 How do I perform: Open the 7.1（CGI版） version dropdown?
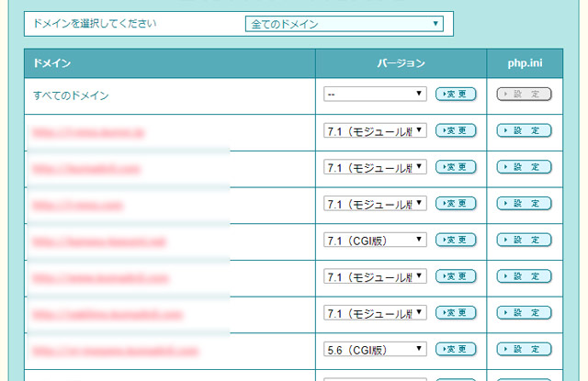(375, 240)
